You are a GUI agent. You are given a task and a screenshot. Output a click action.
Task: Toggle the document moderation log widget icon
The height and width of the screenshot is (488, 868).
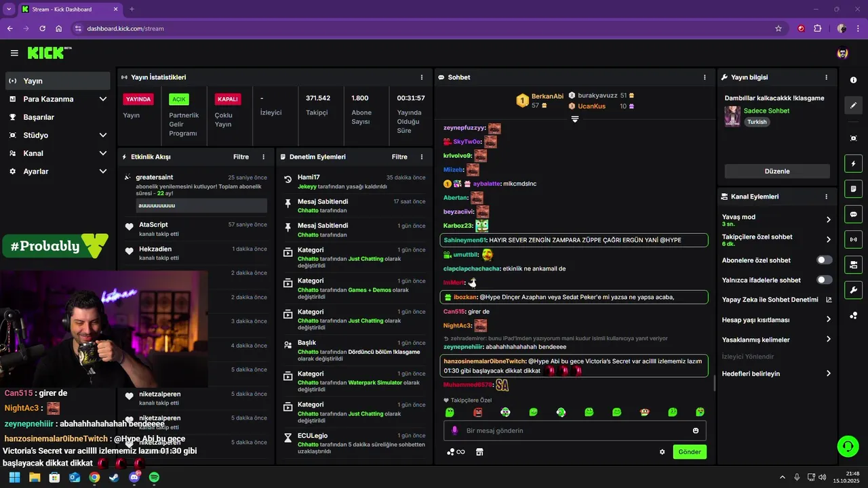click(853, 188)
